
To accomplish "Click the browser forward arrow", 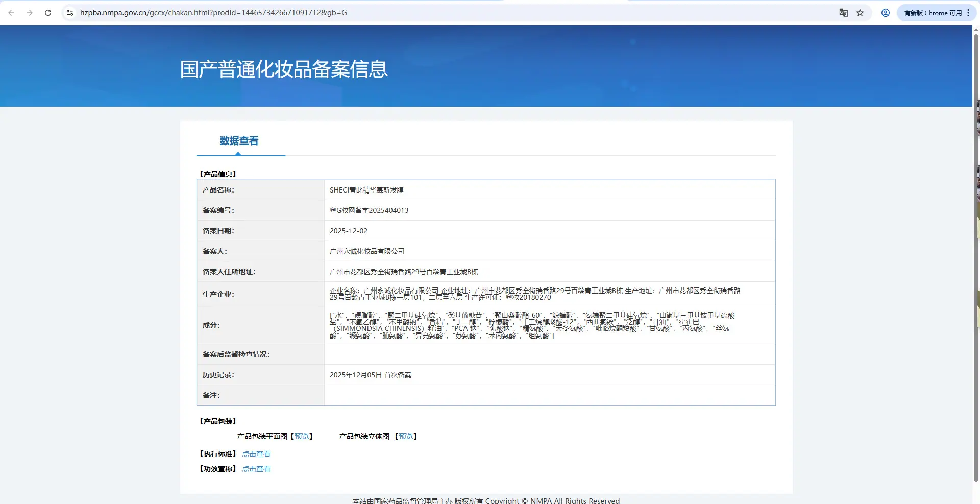I will (30, 13).
